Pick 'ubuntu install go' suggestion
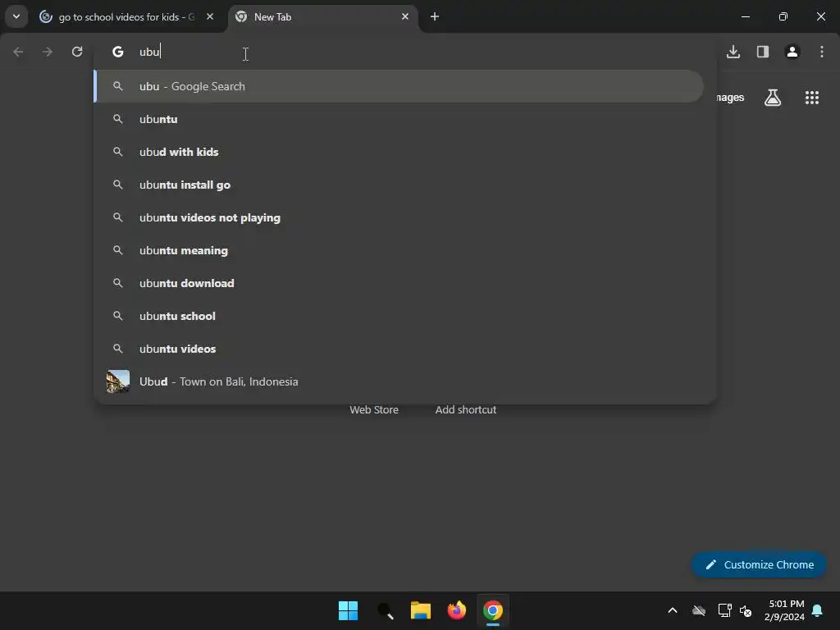This screenshot has width=840, height=630. pyautogui.click(x=399, y=185)
